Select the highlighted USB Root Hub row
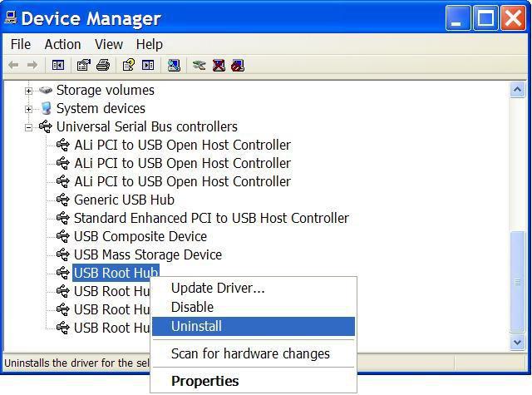 [116, 273]
